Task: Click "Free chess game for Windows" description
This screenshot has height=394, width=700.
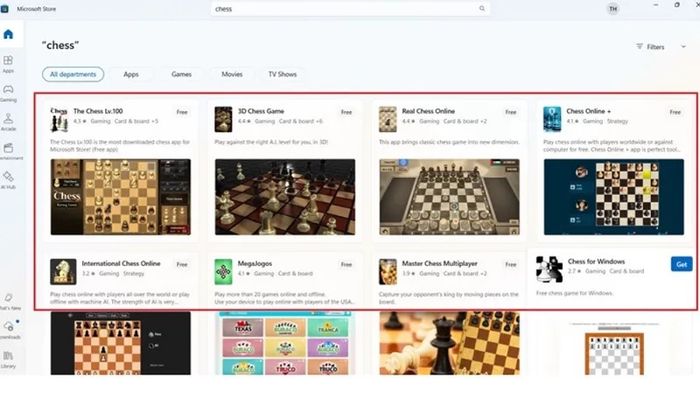Action: pos(574,293)
